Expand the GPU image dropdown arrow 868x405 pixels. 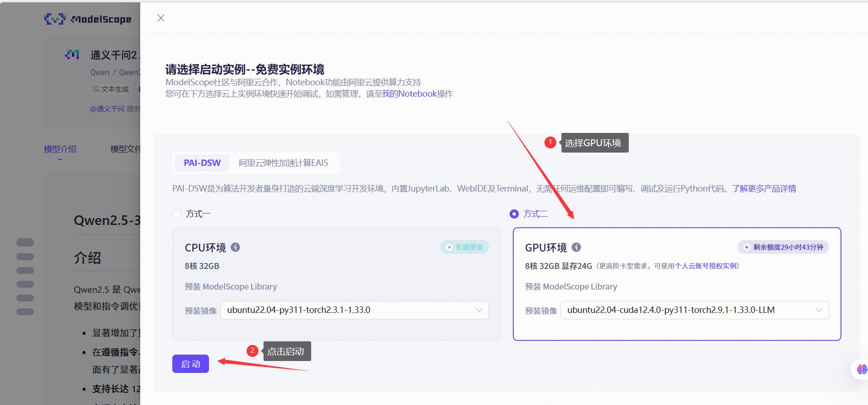pos(819,310)
